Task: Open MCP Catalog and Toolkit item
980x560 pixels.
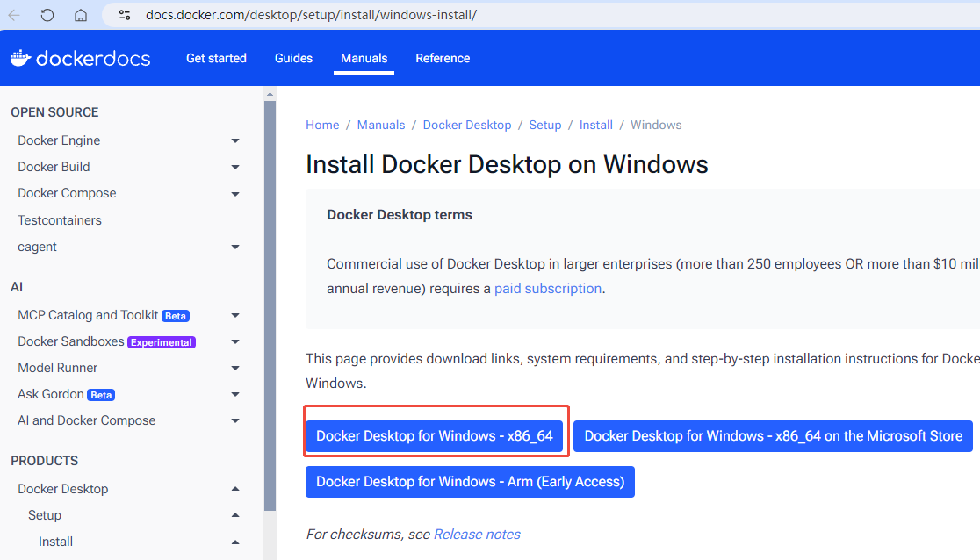Action: coord(88,315)
